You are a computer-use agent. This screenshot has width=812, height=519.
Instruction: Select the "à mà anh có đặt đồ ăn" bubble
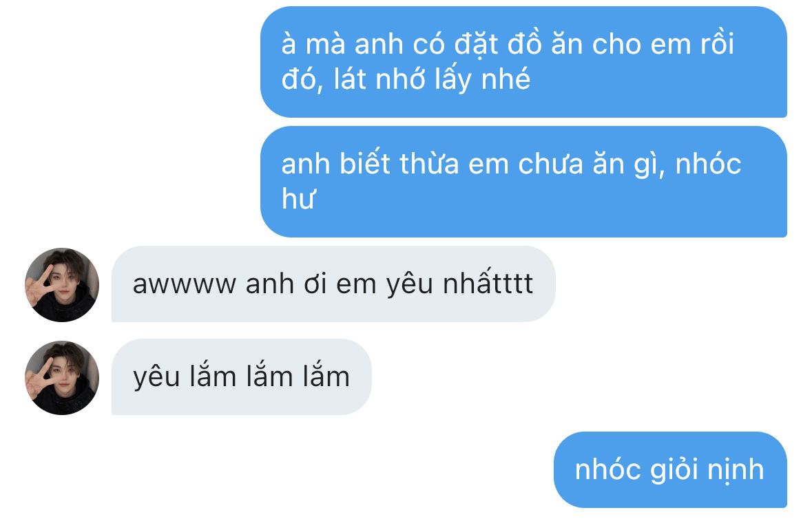click(x=523, y=62)
